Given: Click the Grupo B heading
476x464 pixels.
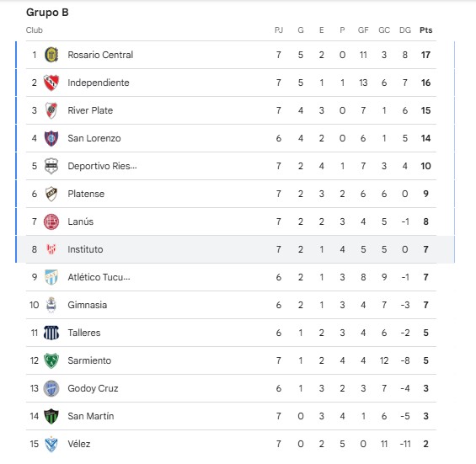Looking at the screenshot, I should coord(47,13).
